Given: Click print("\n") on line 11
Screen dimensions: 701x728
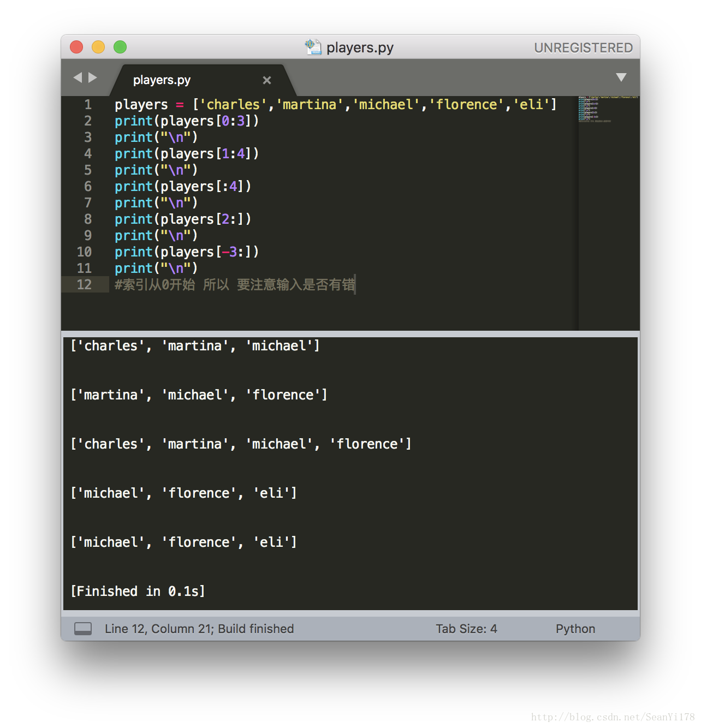Looking at the screenshot, I should tap(156, 268).
